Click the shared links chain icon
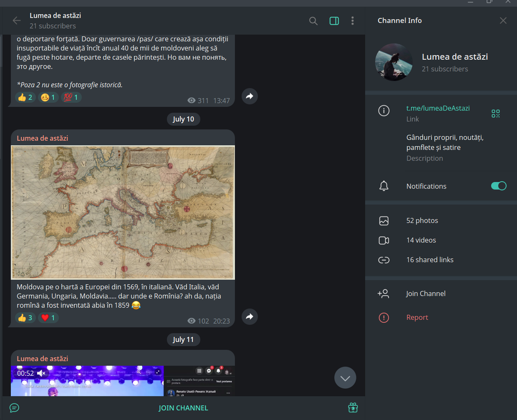Image resolution: width=517 pixels, height=420 pixels. click(384, 260)
